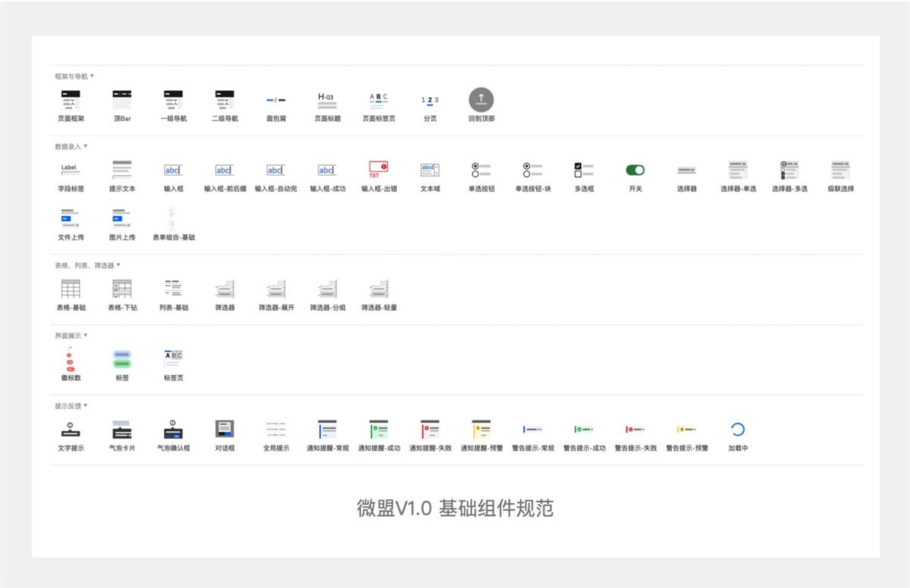
Task: Select the green 通知提醒-成功 icon
Action: (378, 429)
